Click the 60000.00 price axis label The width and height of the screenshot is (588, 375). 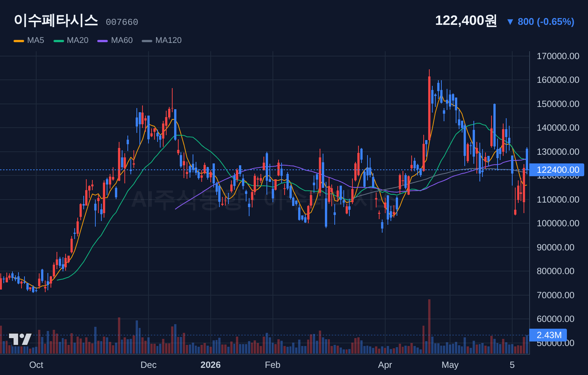tap(556, 319)
